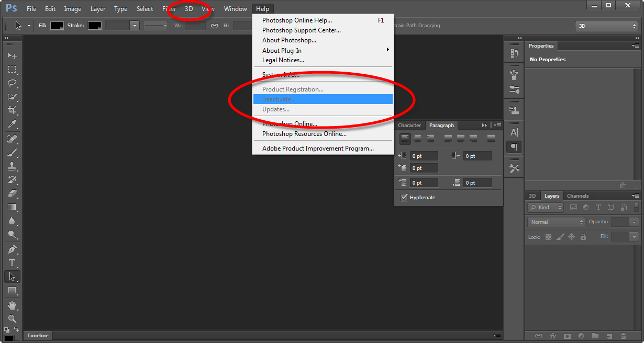Toggle the Hyphenate checkbox
Screen dimensions: 644x343
[404, 197]
